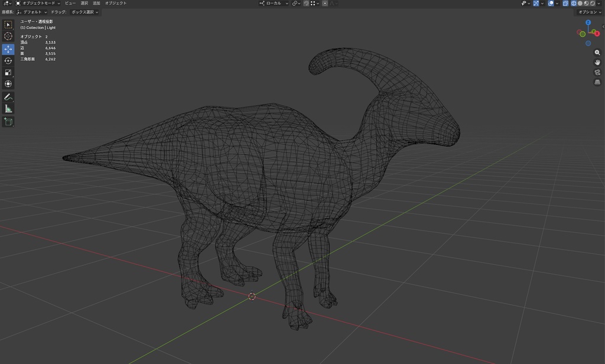Toggle camera view in the viewport
Image resolution: width=605 pixels, height=364 pixels.
597,72
